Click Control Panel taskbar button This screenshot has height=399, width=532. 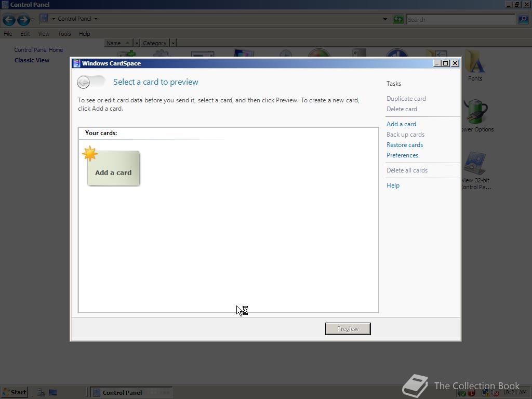(132, 393)
